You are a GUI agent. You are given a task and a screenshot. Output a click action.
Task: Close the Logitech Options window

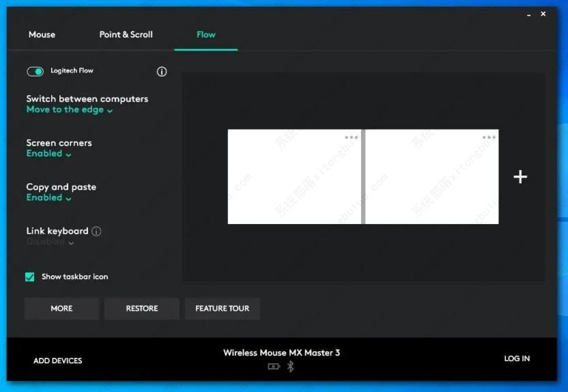tap(543, 14)
